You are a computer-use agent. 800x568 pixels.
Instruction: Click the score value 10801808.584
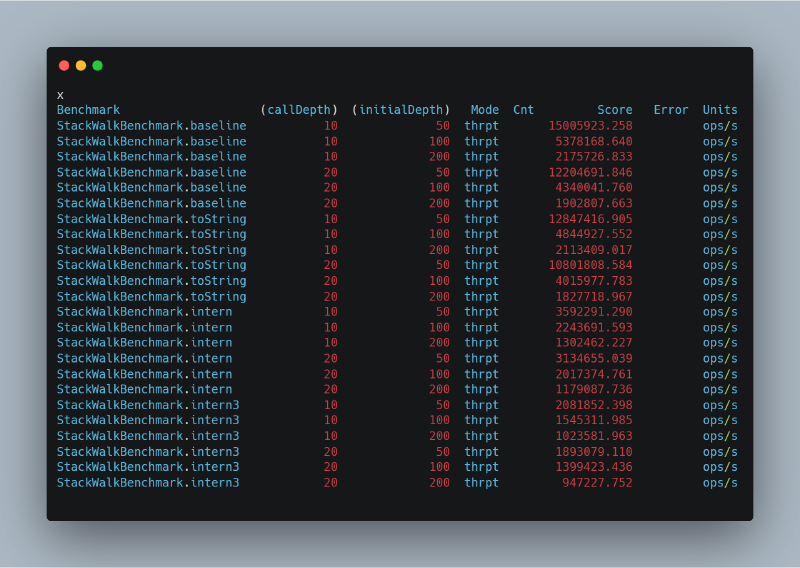tap(590, 265)
